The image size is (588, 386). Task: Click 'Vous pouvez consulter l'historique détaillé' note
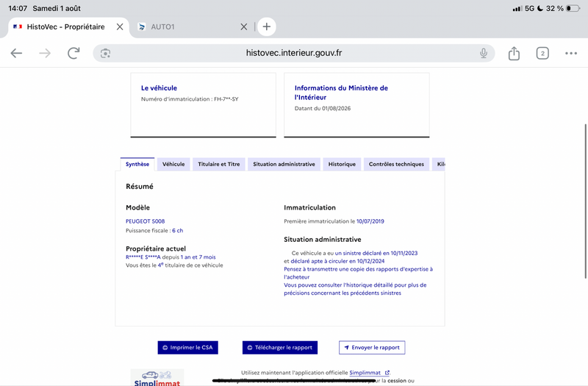click(x=355, y=289)
